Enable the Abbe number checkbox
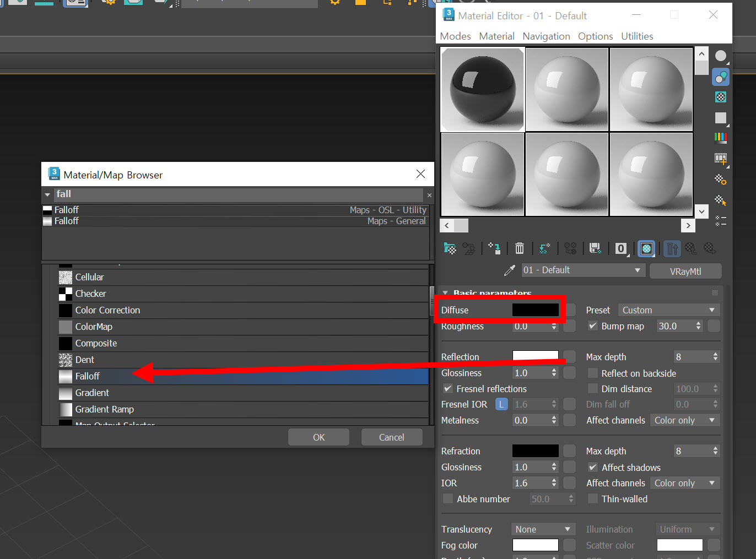 click(x=448, y=499)
